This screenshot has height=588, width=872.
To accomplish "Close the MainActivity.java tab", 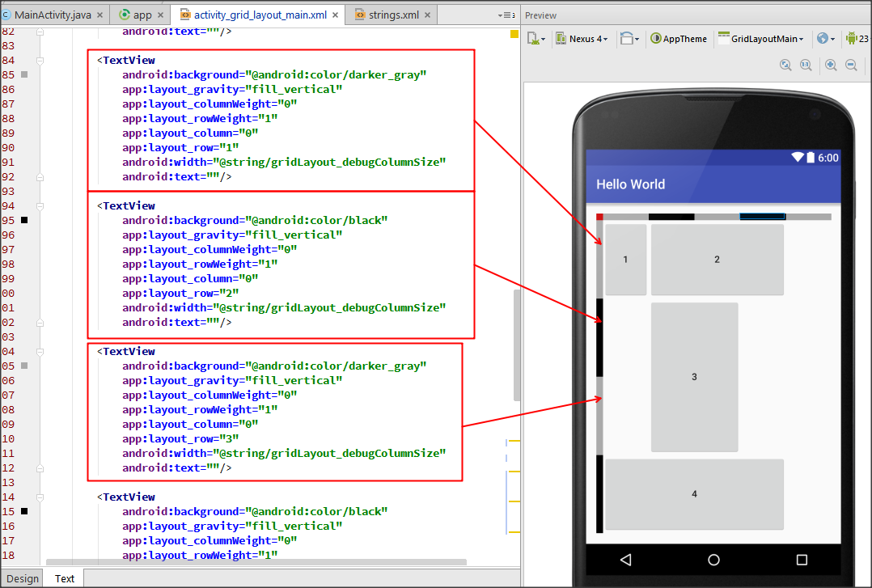I will (x=100, y=15).
